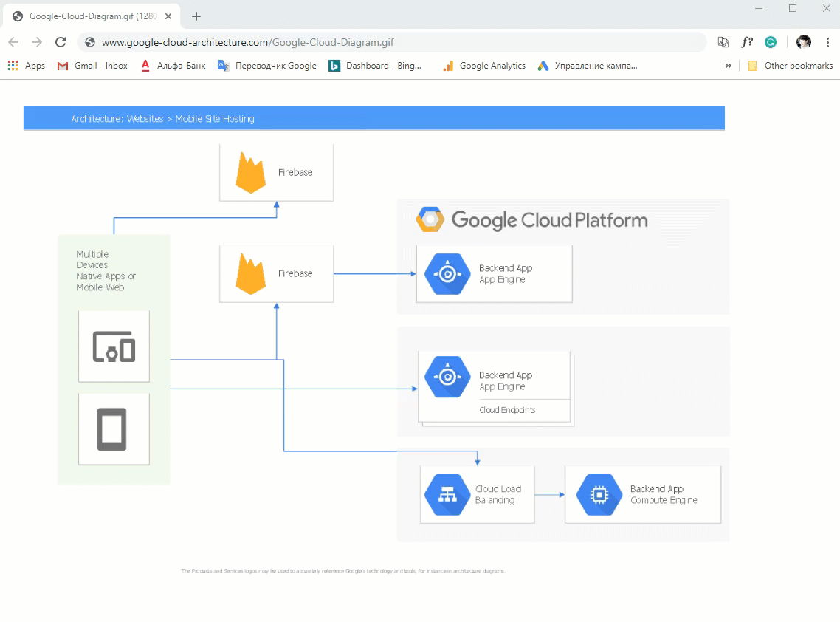
Task: Close the Google-Cloud-Diagram.gif tab
Action: 168,16
